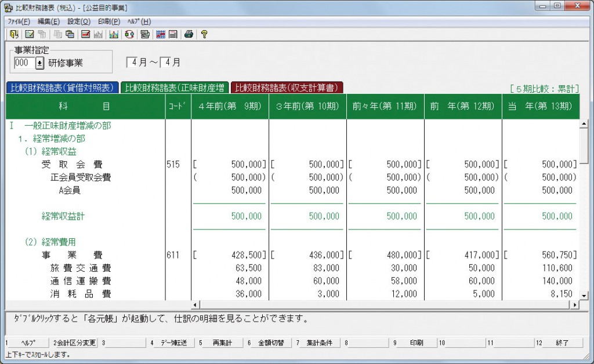Click the yellow question mark help icon

point(203,34)
